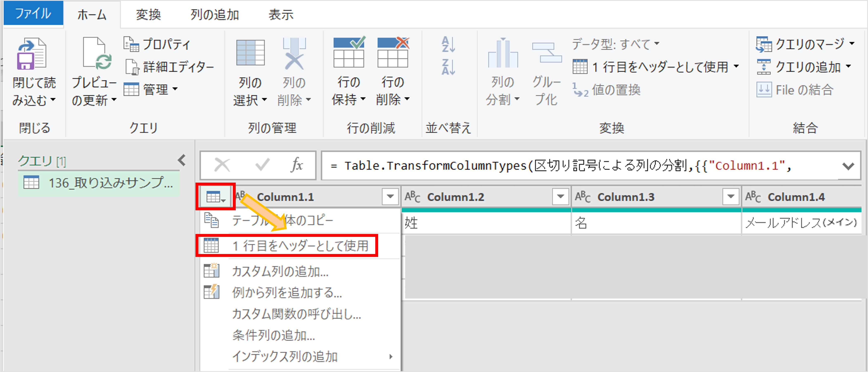Image resolution: width=868 pixels, height=372 pixels.
Task: Confirm the formula with the checkmark icon
Action: point(262,165)
